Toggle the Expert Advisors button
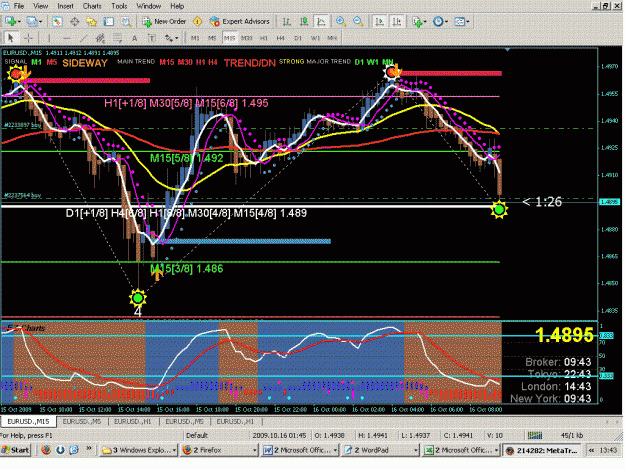This screenshot has height=469, width=625. click(x=240, y=22)
